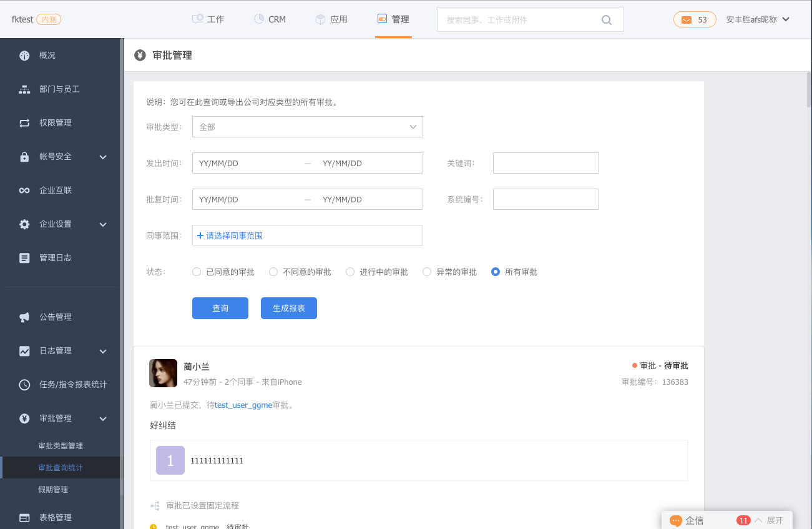Click the test_user_ggme link
The height and width of the screenshot is (529, 812).
[243, 405]
